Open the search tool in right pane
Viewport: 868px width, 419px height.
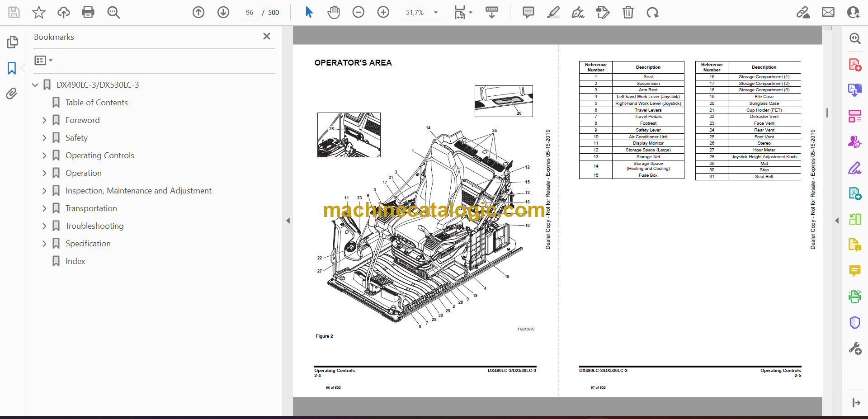click(x=854, y=38)
